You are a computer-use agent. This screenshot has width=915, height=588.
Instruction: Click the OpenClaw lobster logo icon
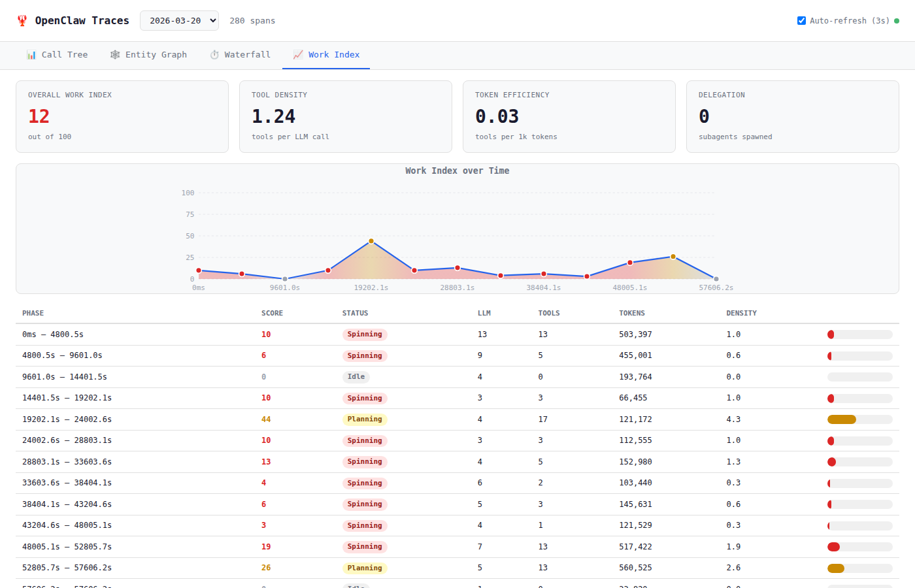[x=22, y=21]
